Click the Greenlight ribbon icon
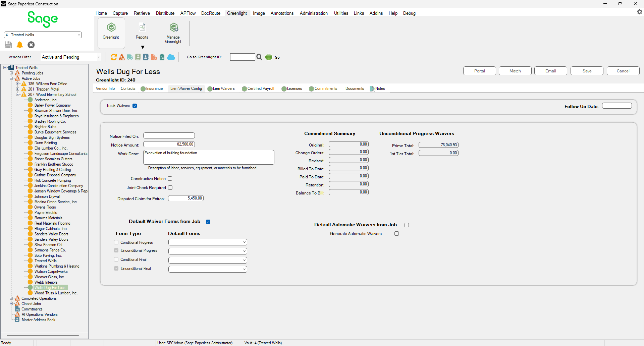The image size is (644, 346). [x=111, y=27]
